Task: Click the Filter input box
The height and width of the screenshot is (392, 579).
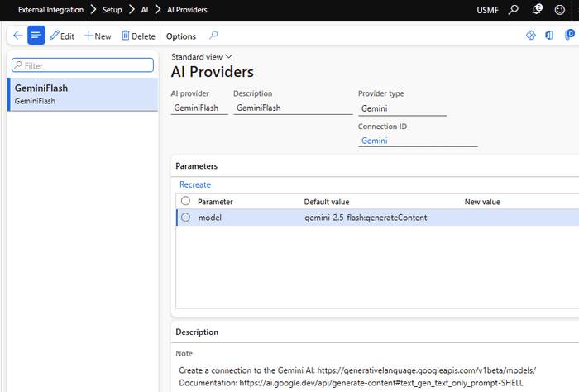Action: pos(83,65)
